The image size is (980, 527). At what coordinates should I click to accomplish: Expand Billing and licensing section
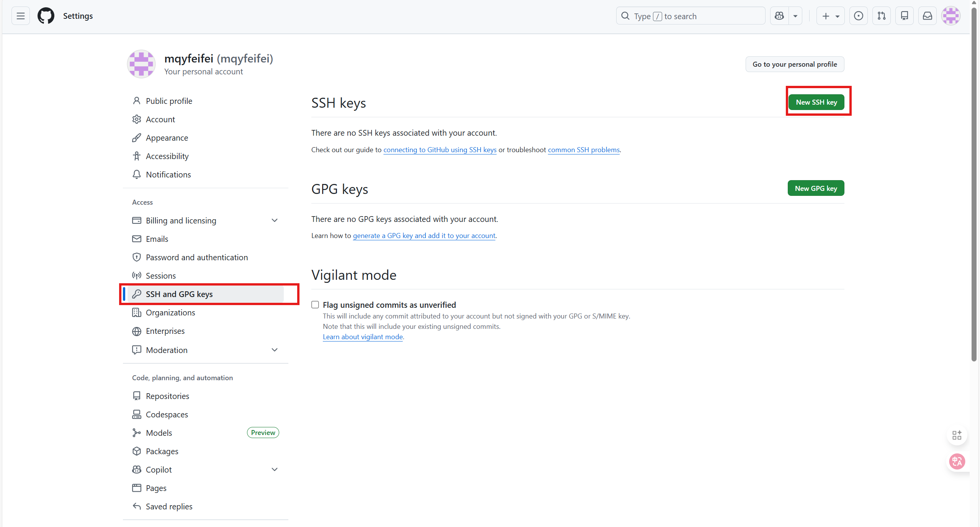click(x=274, y=220)
